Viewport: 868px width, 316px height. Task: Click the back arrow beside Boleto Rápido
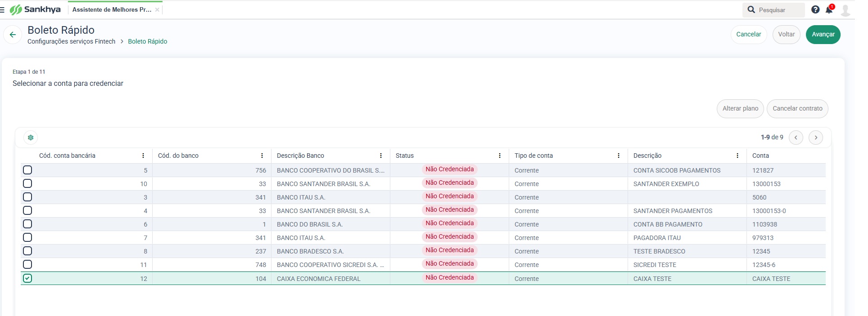[x=13, y=35]
